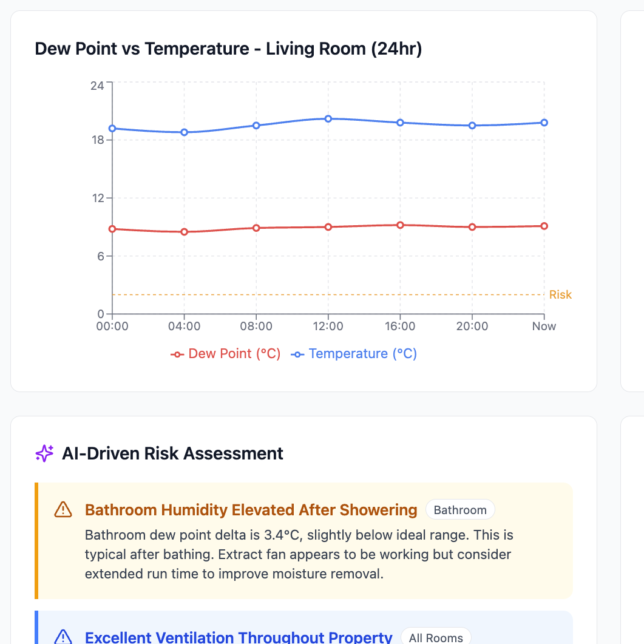
Task: Toggle the Risk threshold line label
Action: coord(560,294)
